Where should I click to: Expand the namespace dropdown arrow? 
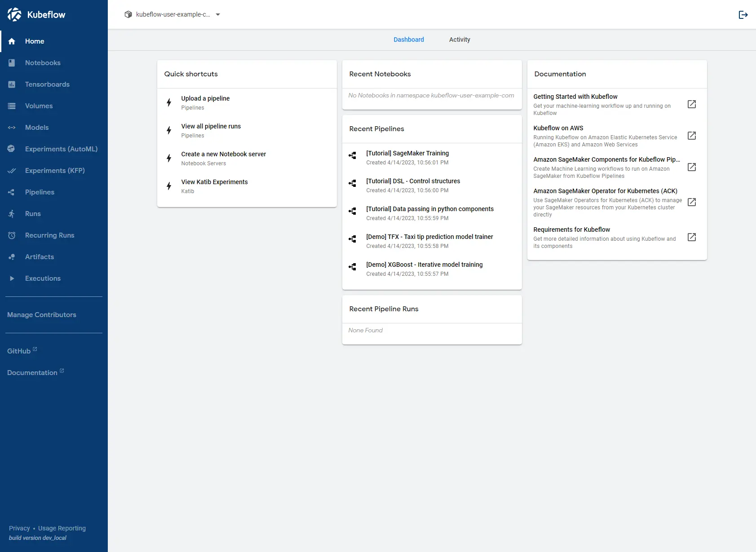[x=218, y=14]
